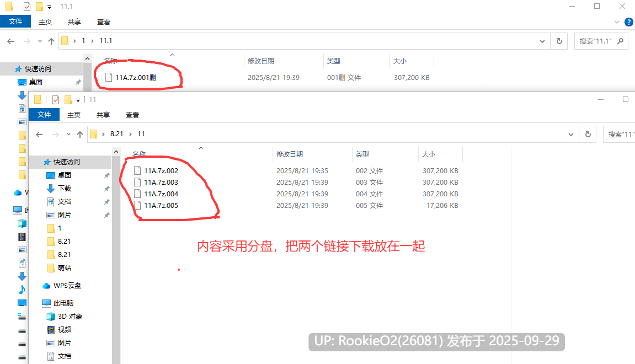Open recent locations dropdown in the 11.1 window
This screenshot has height=364, width=635.
[40, 41]
